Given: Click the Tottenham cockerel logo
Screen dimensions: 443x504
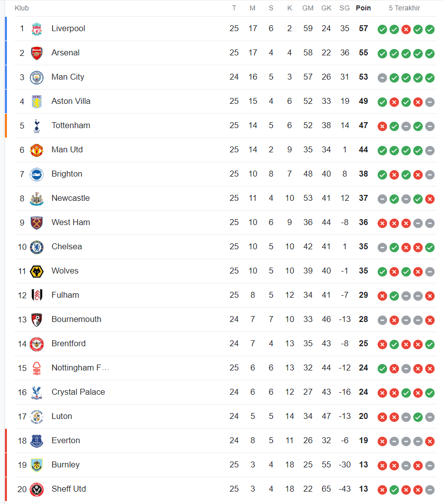Looking at the screenshot, I should (x=37, y=126).
